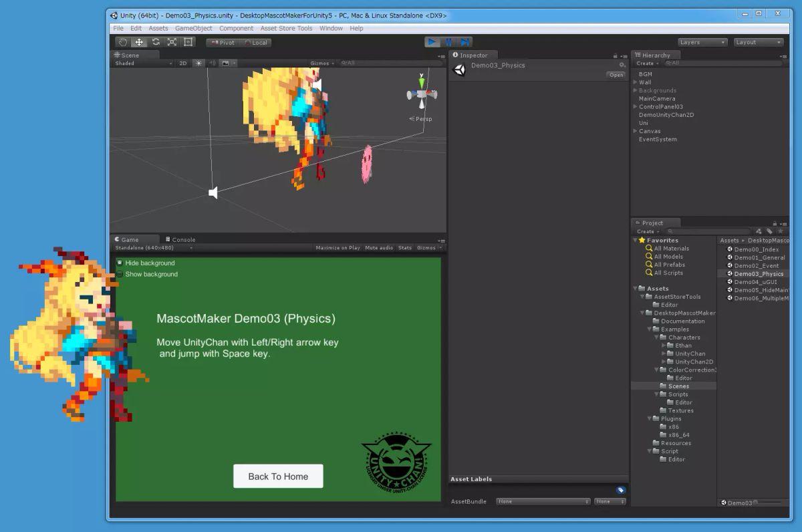Toggle Maximize on Play
The width and height of the screenshot is (802, 532).
(338, 248)
